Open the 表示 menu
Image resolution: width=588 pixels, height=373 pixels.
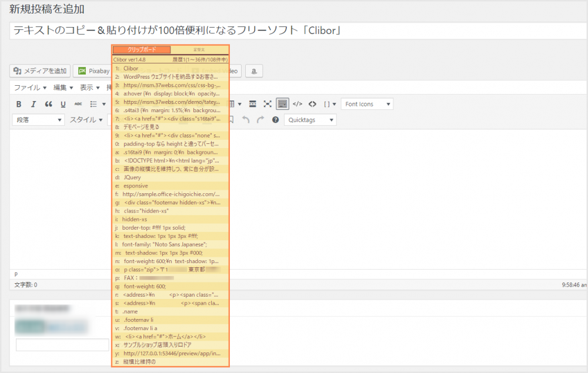pyautogui.click(x=89, y=88)
